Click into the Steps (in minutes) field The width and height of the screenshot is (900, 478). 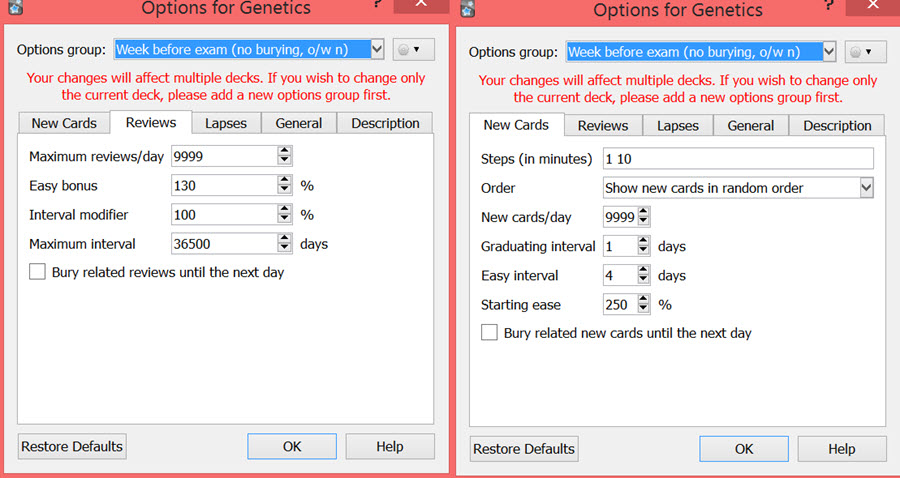point(736,159)
